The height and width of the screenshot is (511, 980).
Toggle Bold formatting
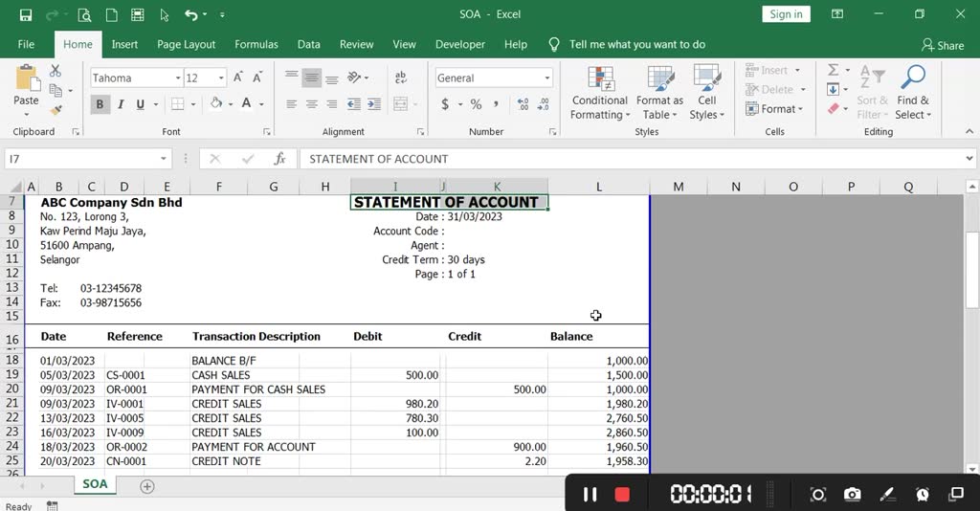coord(100,104)
